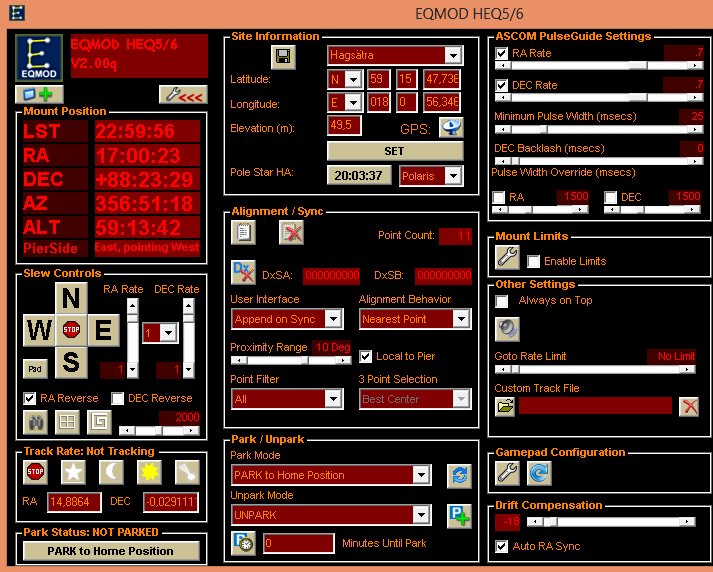713x572 pixels.
Task: Stop tracking with the Track Rate STOP icon
Action: 35,472
